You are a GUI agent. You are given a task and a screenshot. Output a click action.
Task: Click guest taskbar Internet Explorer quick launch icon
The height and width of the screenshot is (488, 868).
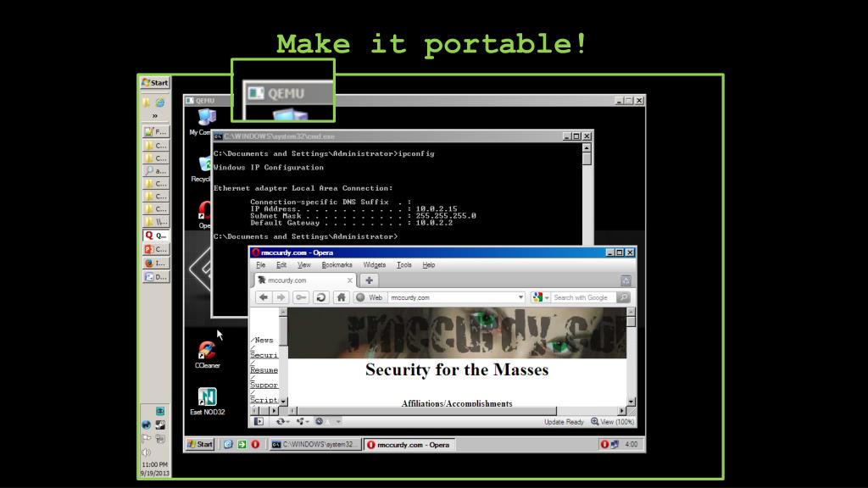click(227, 444)
